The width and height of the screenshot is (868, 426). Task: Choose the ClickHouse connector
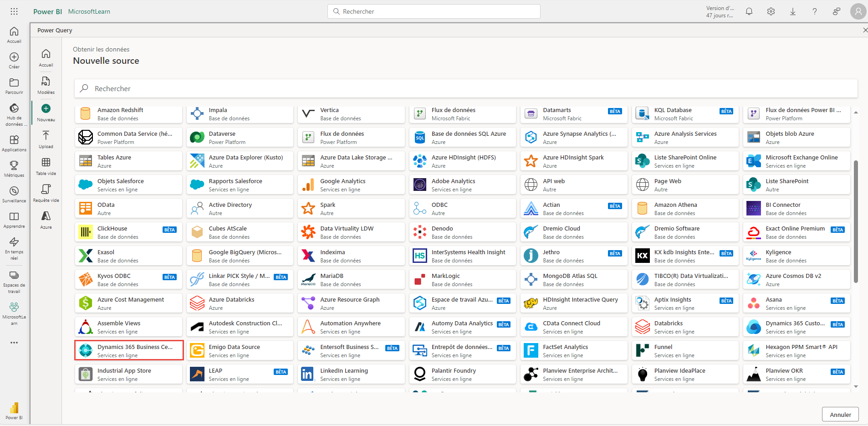129,232
